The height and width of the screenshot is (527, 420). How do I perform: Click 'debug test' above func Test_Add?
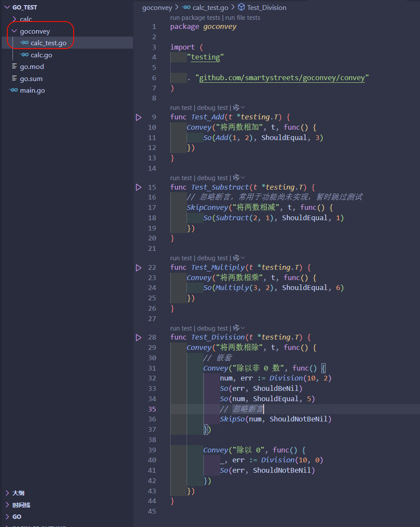pos(212,108)
